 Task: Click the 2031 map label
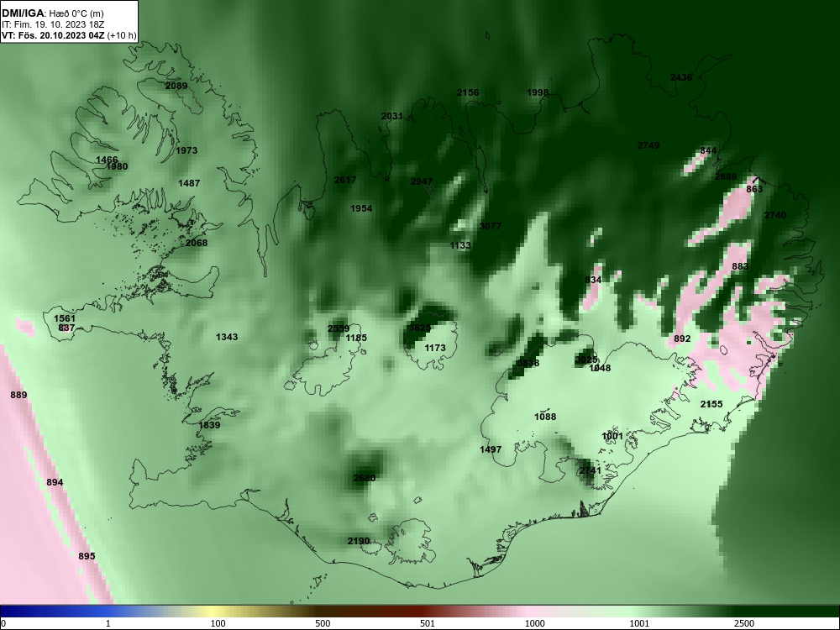pos(392,116)
